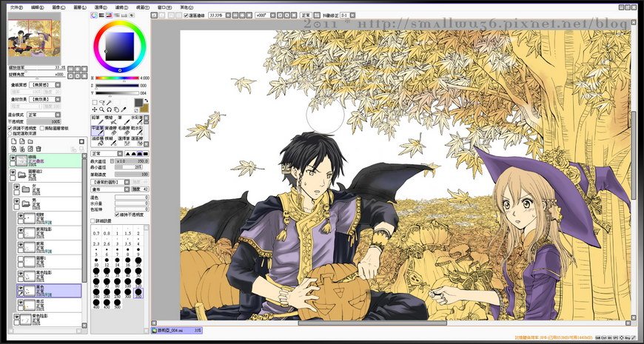Select the zoom magnifier tool

pos(101,109)
